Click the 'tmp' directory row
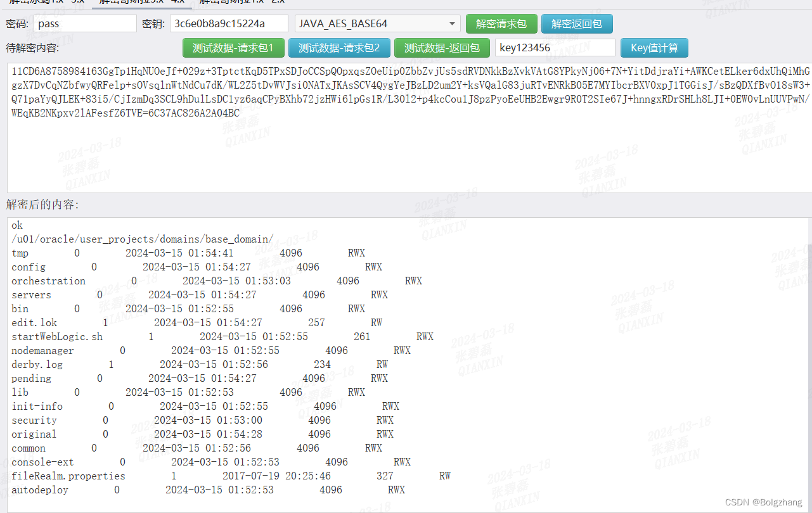The width and height of the screenshot is (812, 513). (188, 253)
